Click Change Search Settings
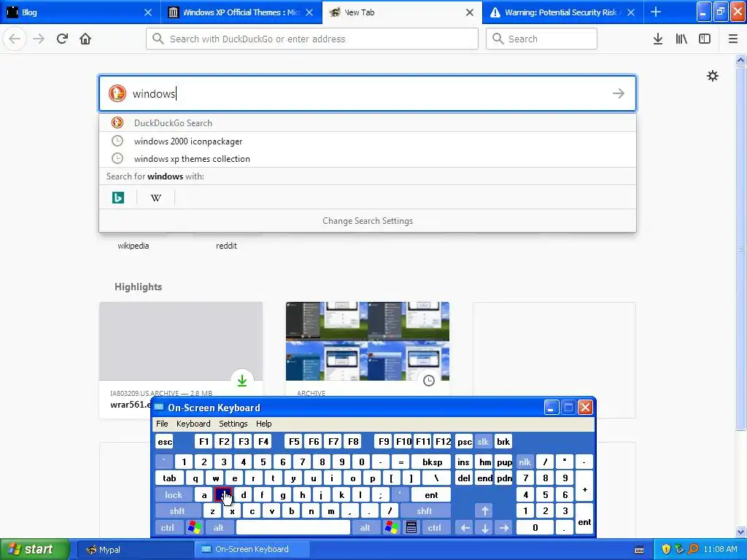 pos(368,220)
